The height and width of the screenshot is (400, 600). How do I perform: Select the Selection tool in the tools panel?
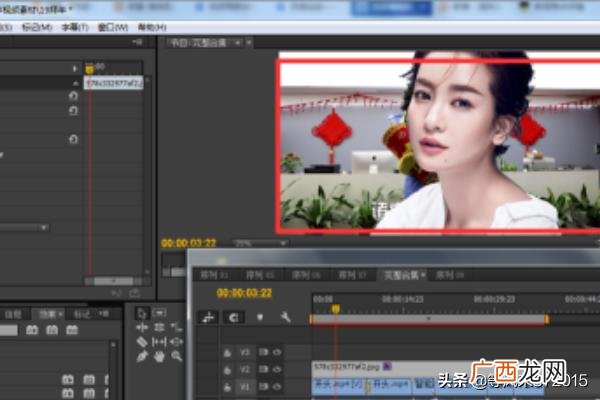(x=142, y=313)
